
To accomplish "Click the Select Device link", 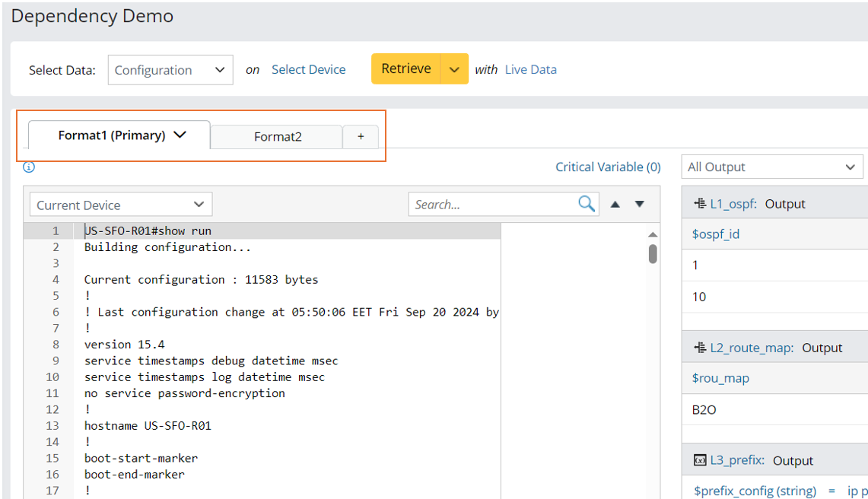I will pyautogui.click(x=308, y=70).
